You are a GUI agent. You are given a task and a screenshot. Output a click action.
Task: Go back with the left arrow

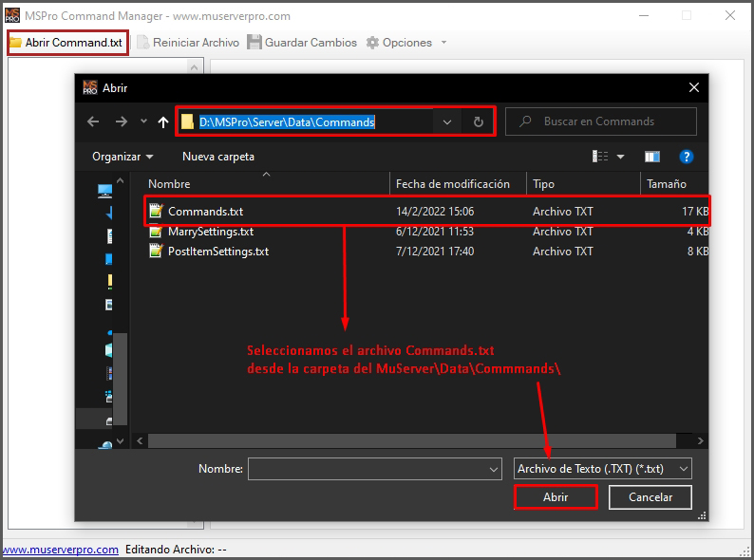click(93, 121)
